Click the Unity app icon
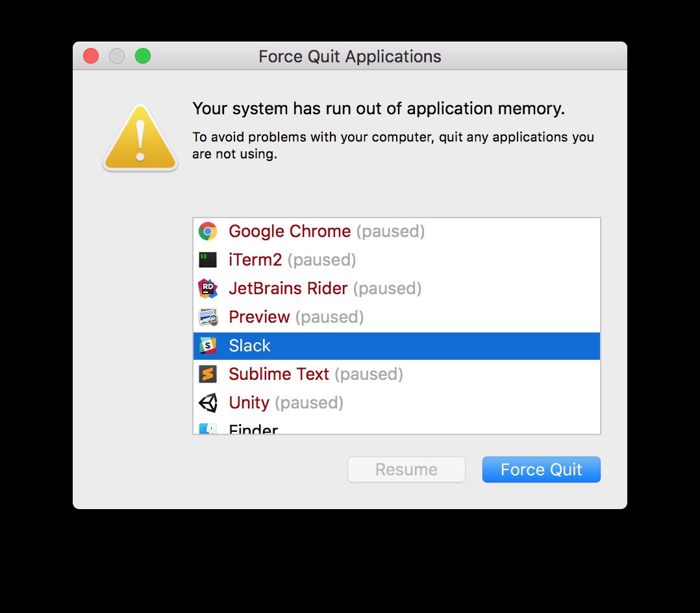Image resolution: width=700 pixels, height=613 pixels. point(208,403)
